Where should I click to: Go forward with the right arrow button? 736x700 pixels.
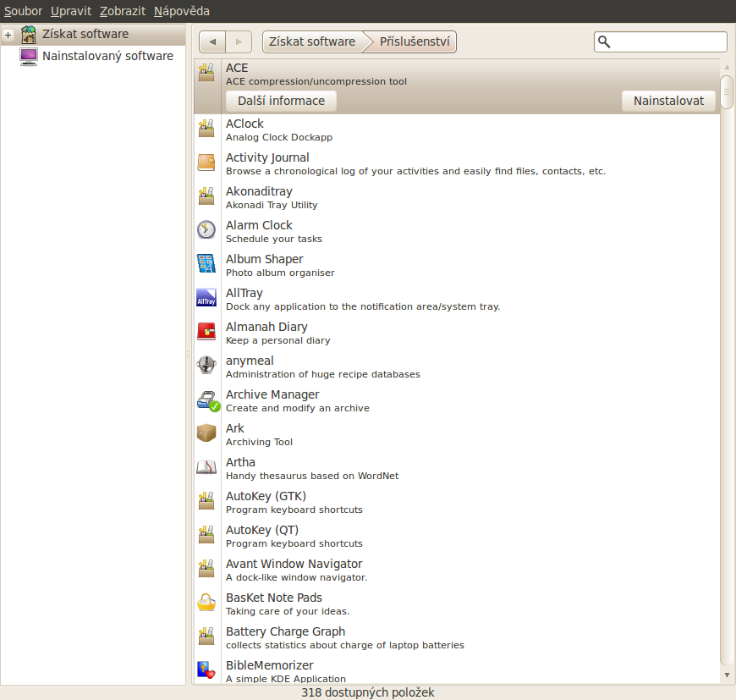239,41
